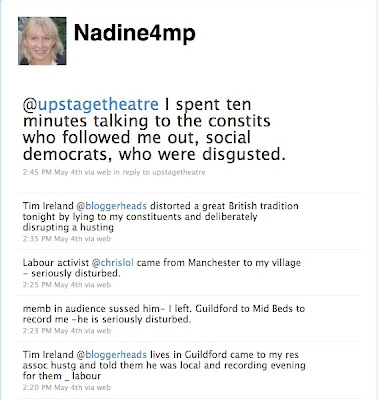This screenshot has height=400, width=378.
Task: Click the tweet starting 'memb in audience'
Action: point(164,314)
